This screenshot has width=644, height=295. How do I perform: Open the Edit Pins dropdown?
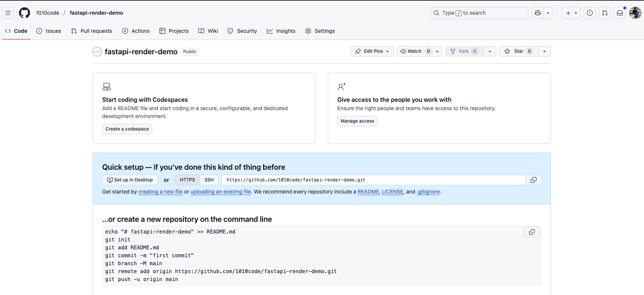point(372,51)
